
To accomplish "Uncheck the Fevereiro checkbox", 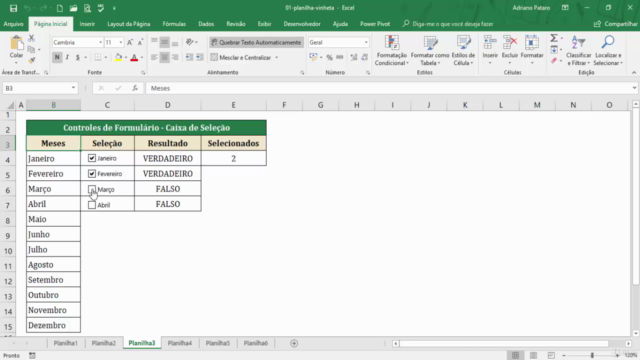I will (x=92, y=173).
